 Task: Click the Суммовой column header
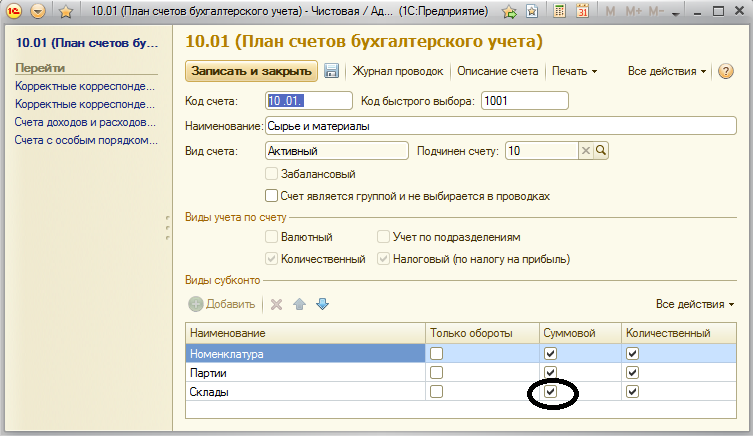click(x=580, y=333)
